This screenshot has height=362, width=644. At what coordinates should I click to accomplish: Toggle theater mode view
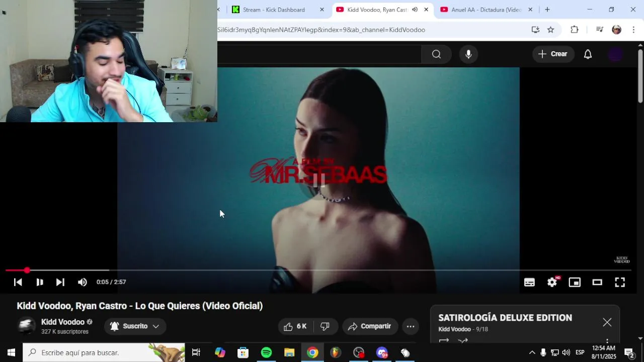(x=597, y=282)
